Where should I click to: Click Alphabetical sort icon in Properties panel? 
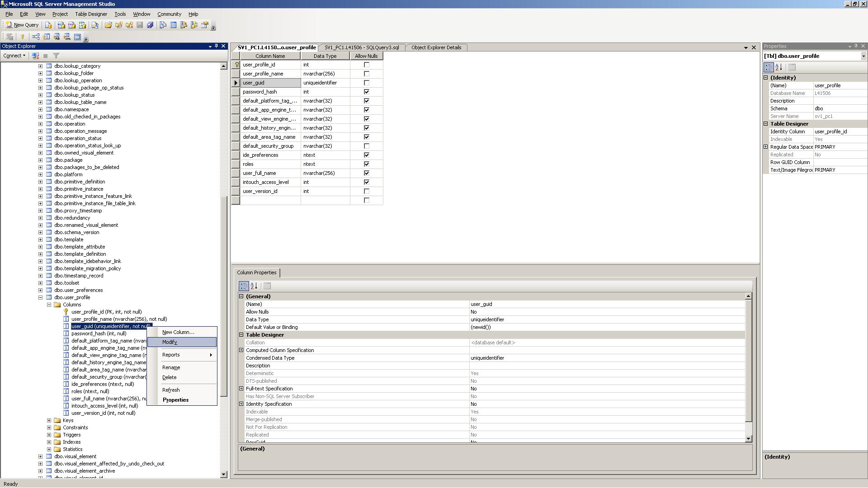(x=779, y=67)
